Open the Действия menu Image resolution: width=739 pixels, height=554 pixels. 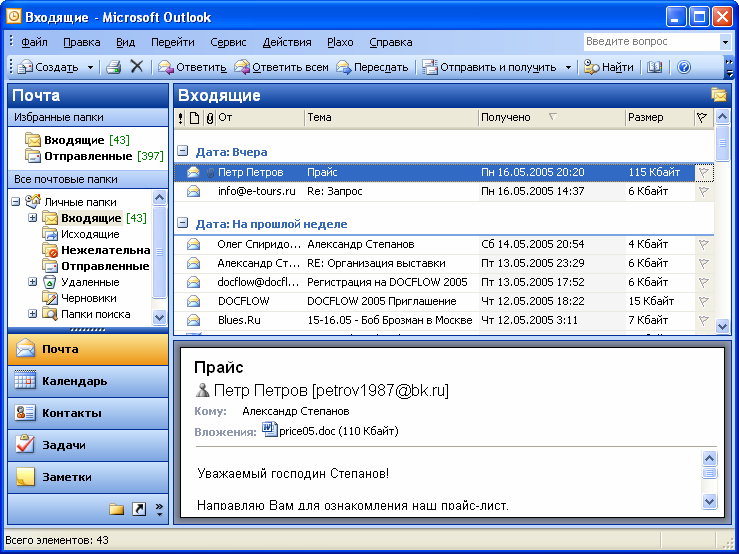(287, 42)
